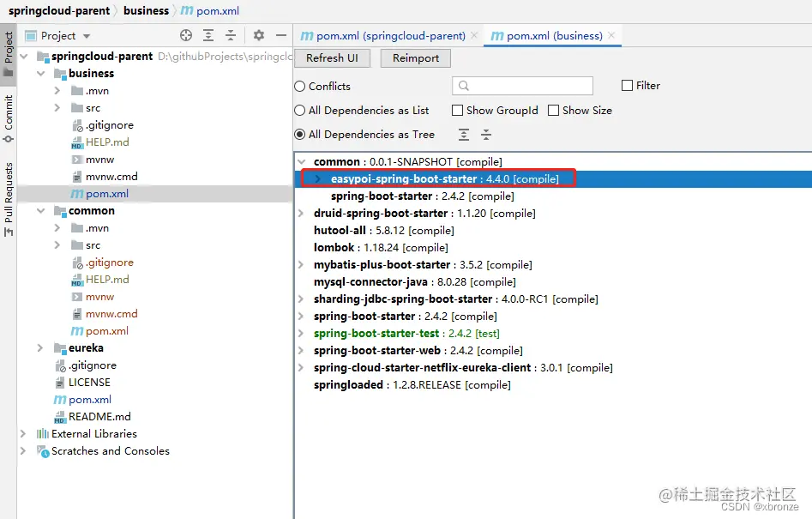Click business in the breadcrumb

click(x=146, y=10)
